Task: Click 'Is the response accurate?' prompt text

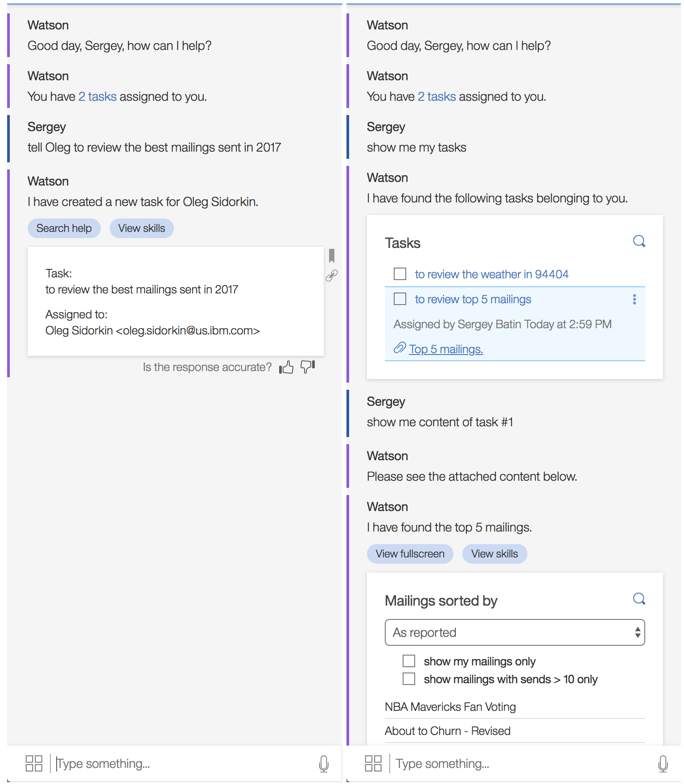Action: [207, 367]
